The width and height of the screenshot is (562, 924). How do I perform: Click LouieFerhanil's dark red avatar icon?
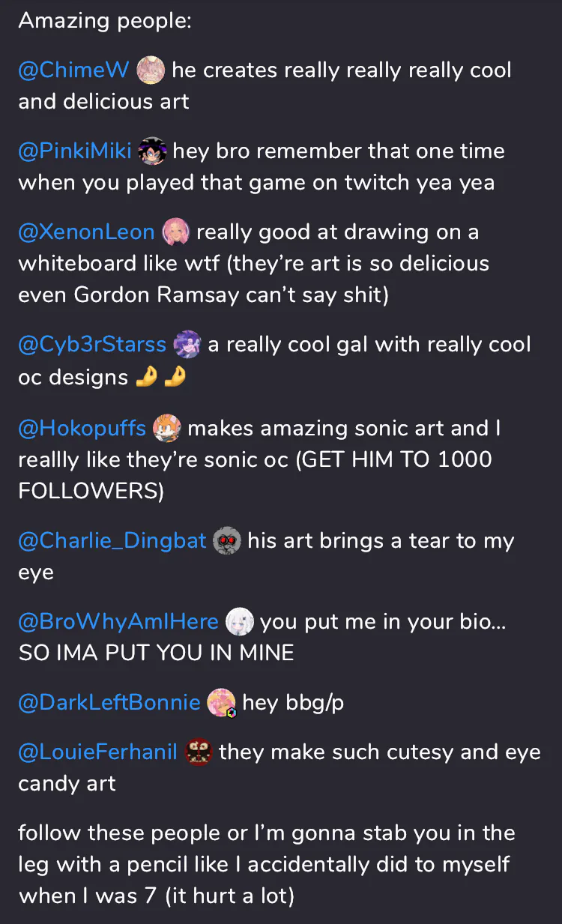coord(199,752)
